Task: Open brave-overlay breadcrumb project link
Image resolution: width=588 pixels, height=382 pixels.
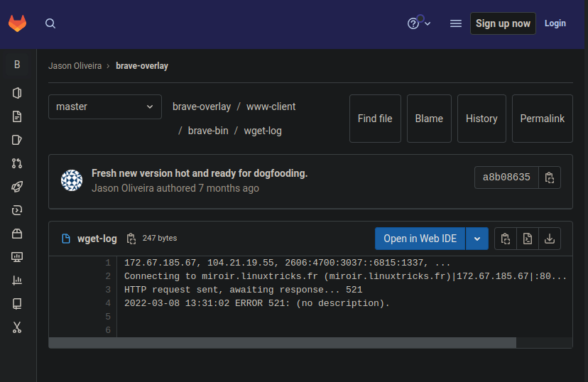Action: (x=142, y=66)
